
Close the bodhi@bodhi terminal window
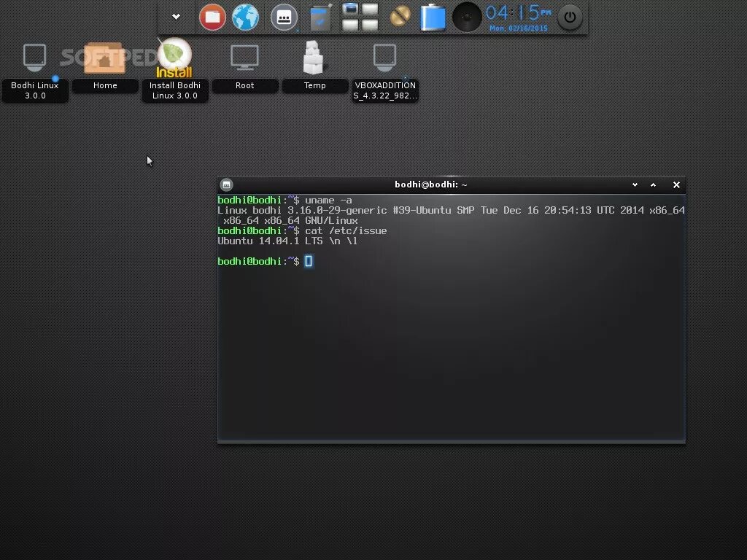coord(676,184)
